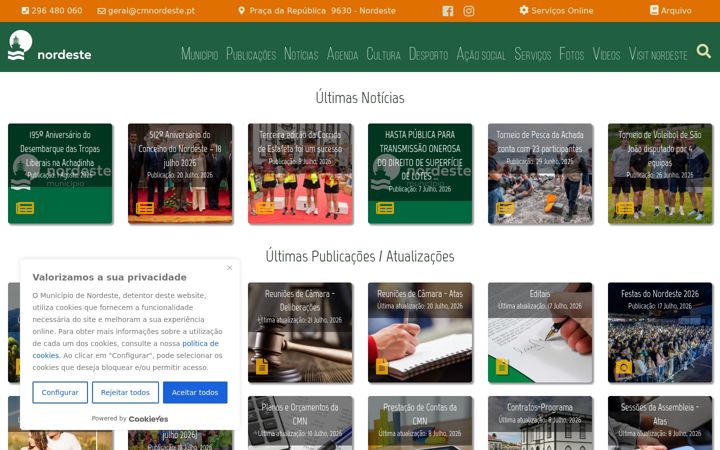
Task: Open the Serviços menu
Action: click(x=533, y=54)
